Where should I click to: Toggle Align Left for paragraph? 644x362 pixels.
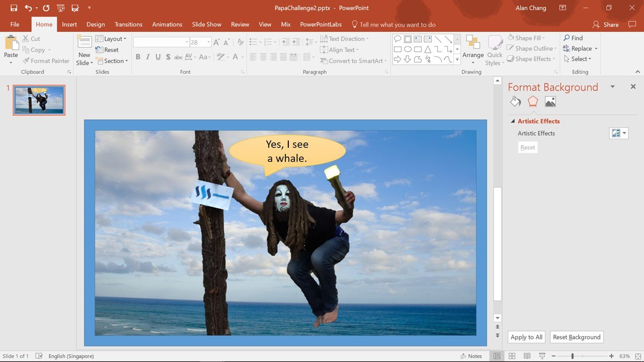pyautogui.click(x=253, y=57)
